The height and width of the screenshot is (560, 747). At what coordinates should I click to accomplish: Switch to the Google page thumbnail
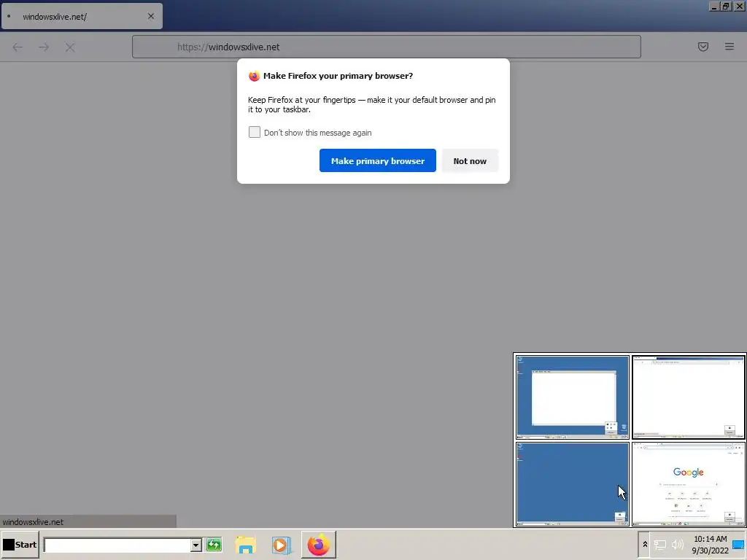pyautogui.click(x=689, y=484)
